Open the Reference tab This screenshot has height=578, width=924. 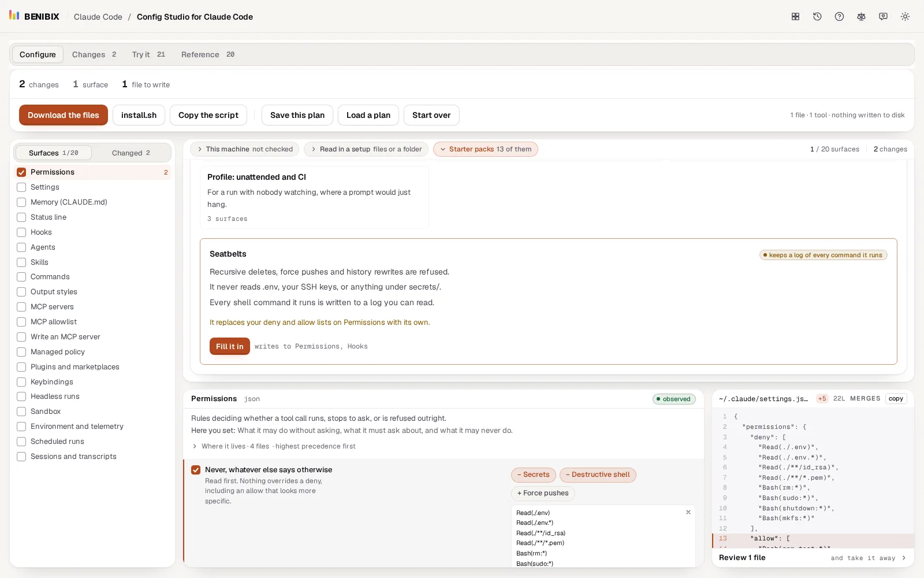click(208, 54)
